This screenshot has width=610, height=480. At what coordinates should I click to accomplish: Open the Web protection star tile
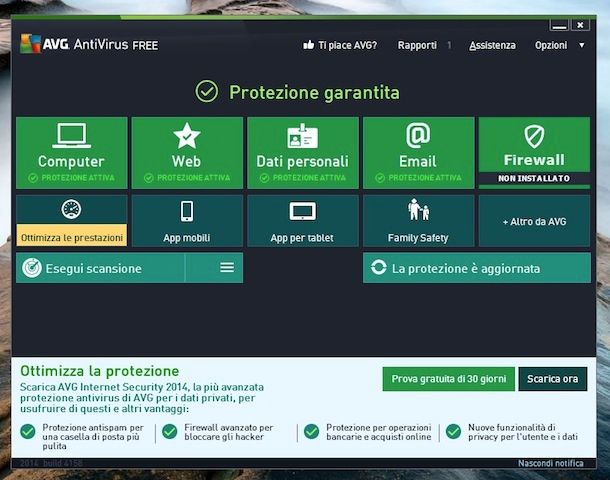[x=187, y=153]
